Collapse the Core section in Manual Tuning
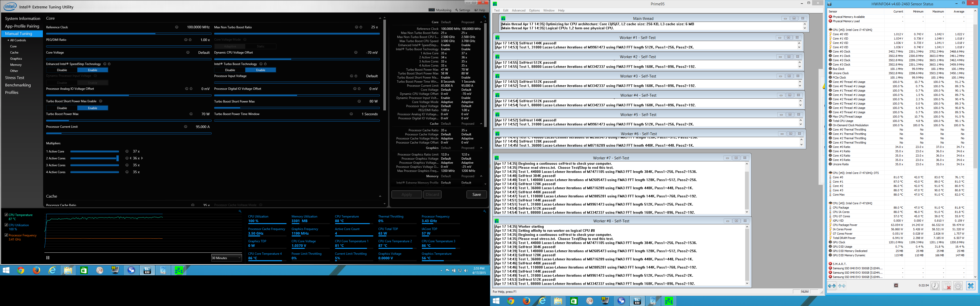 pos(380,18)
